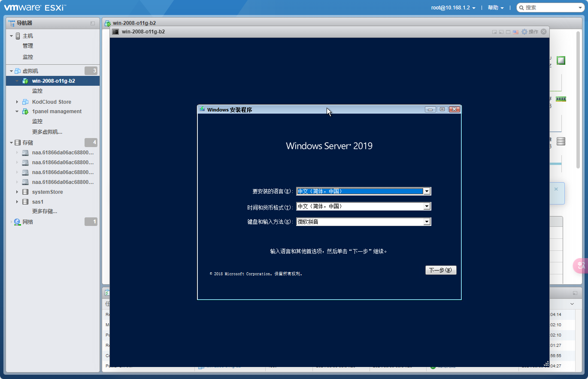Open the 时间和货币格式 dropdown
Viewport: 588px width, 379px height.
[364, 206]
